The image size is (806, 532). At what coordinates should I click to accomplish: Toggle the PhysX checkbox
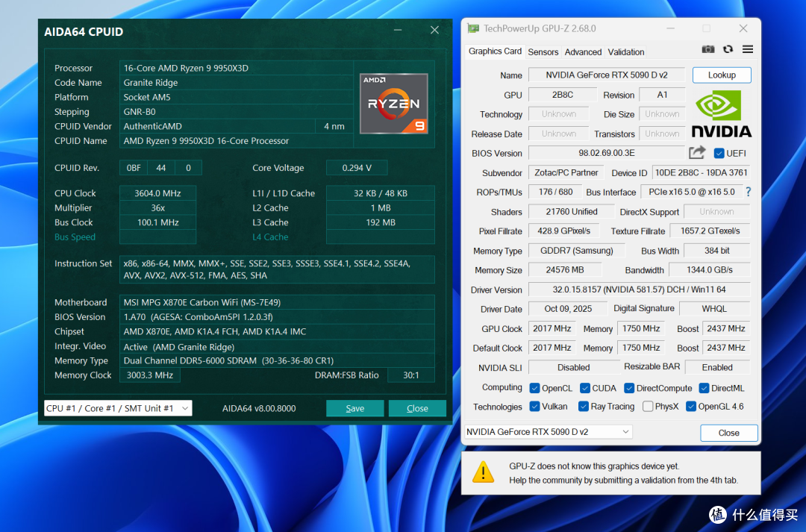[649, 407]
